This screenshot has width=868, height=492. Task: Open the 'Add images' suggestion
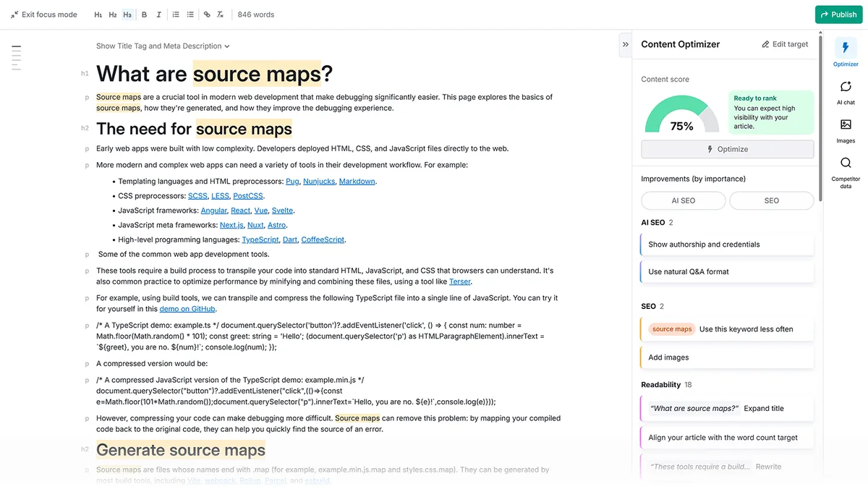pos(727,357)
